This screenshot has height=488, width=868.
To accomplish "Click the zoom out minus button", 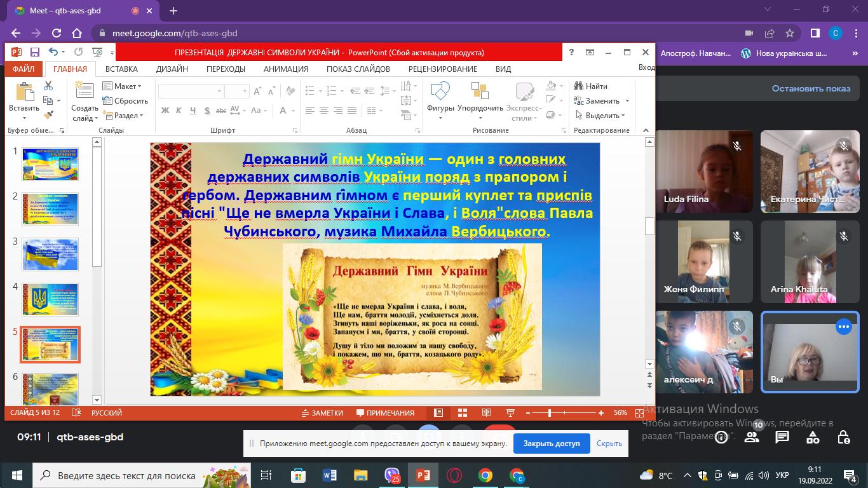I will click(x=528, y=413).
